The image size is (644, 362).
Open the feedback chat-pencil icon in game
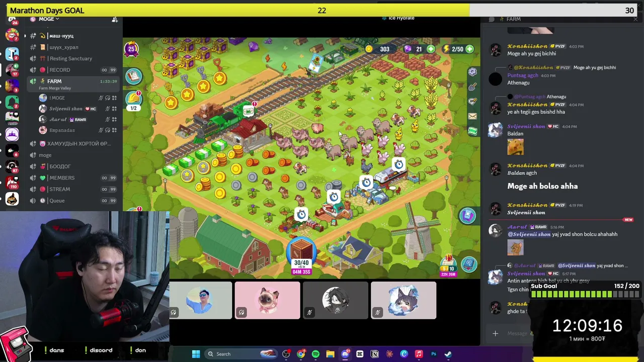click(x=472, y=102)
